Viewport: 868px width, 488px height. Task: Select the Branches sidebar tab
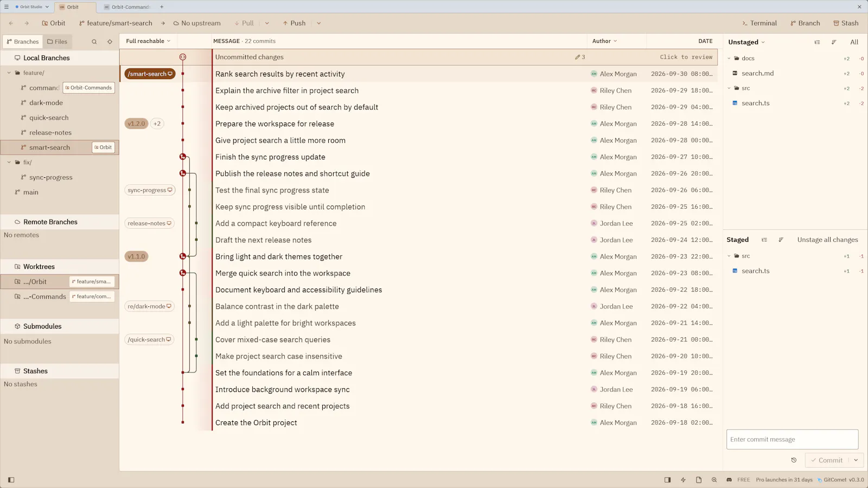click(23, 42)
